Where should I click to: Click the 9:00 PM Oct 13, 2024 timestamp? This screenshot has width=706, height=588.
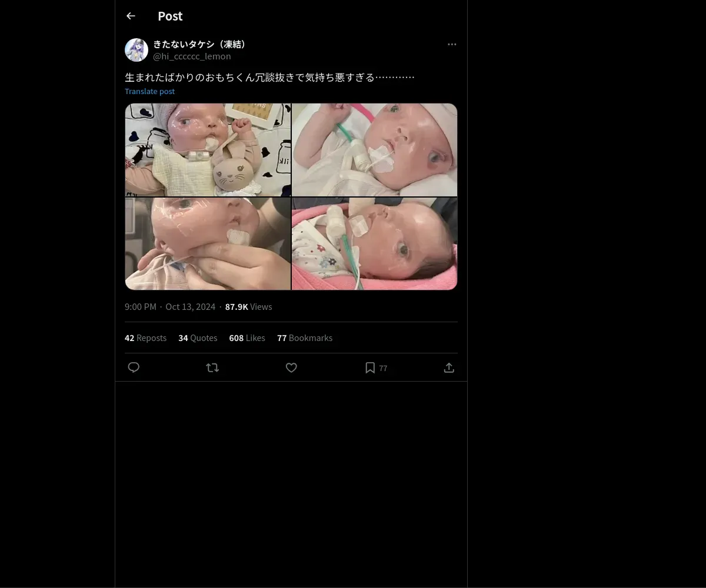click(x=170, y=307)
